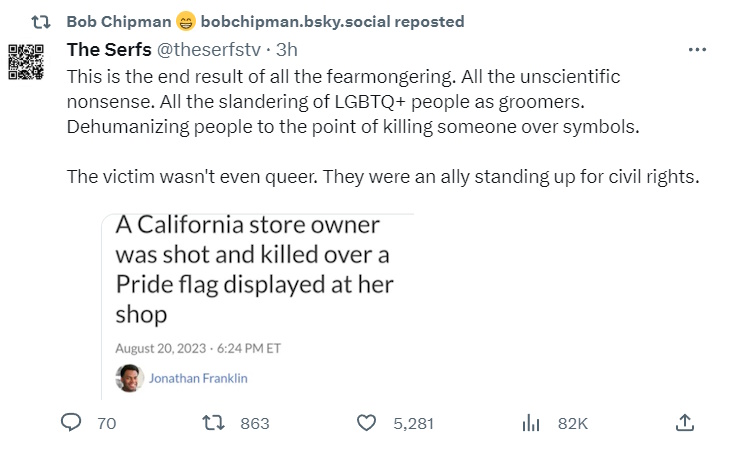Click the share upload icon
The width and height of the screenshot is (729, 455).
click(685, 422)
